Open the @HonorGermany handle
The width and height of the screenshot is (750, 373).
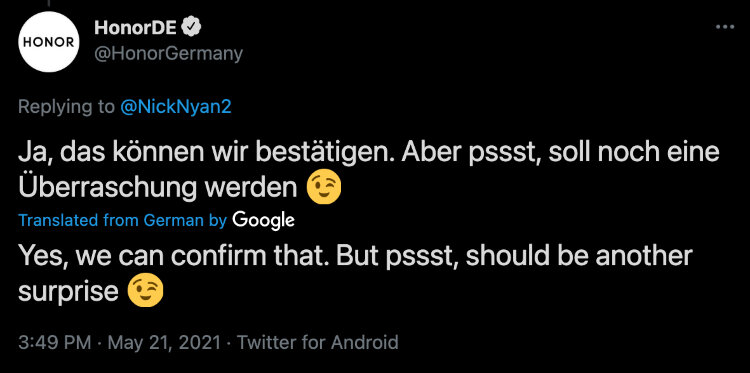pos(168,54)
